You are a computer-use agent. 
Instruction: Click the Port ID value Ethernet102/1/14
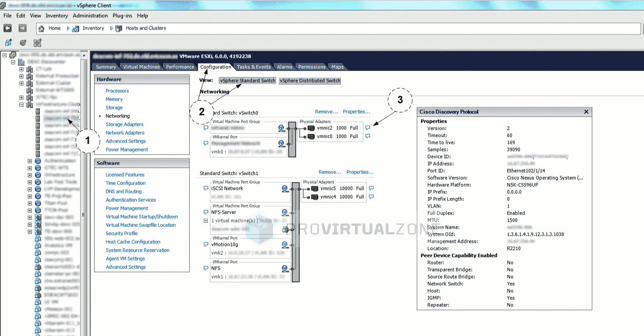526,171
